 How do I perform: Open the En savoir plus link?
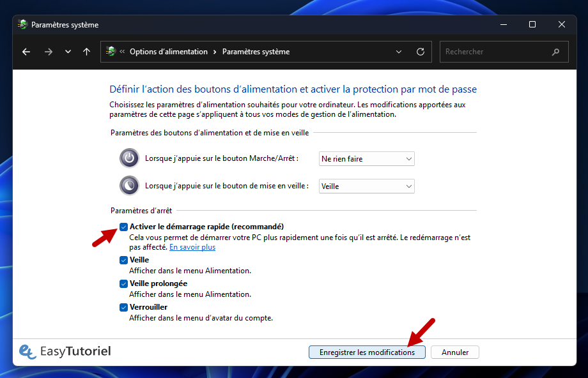(x=192, y=247)
